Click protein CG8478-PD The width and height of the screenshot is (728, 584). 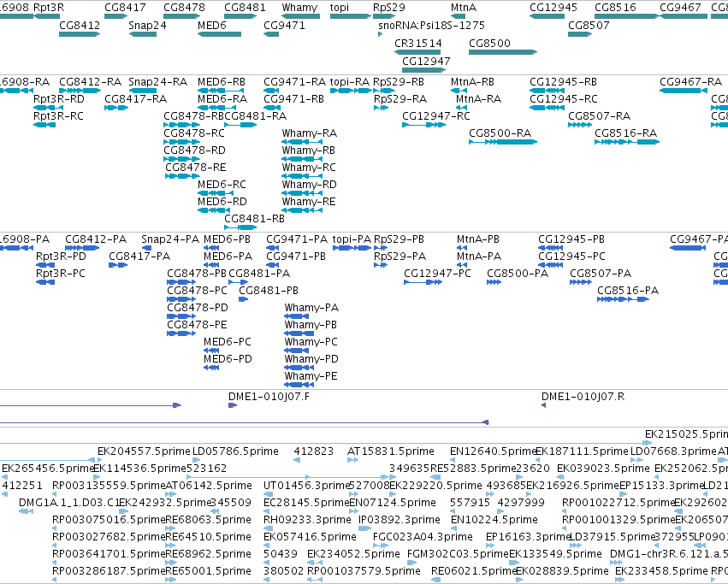click(x=198, y=308)
